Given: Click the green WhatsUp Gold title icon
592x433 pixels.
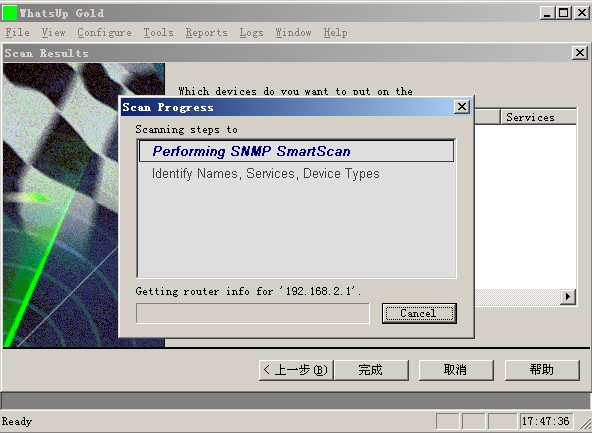Looking at the screenshot, I should click(10, 13).
